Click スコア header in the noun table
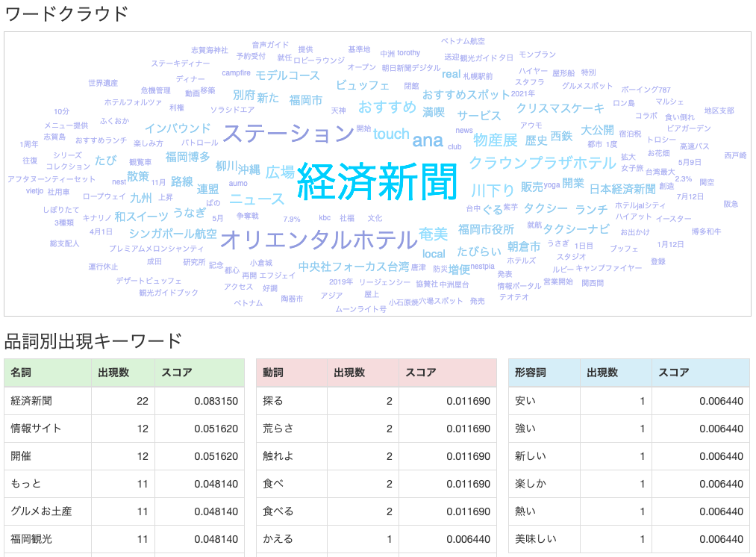The height and width of the screenshot is (557, 756). point(199,373)
